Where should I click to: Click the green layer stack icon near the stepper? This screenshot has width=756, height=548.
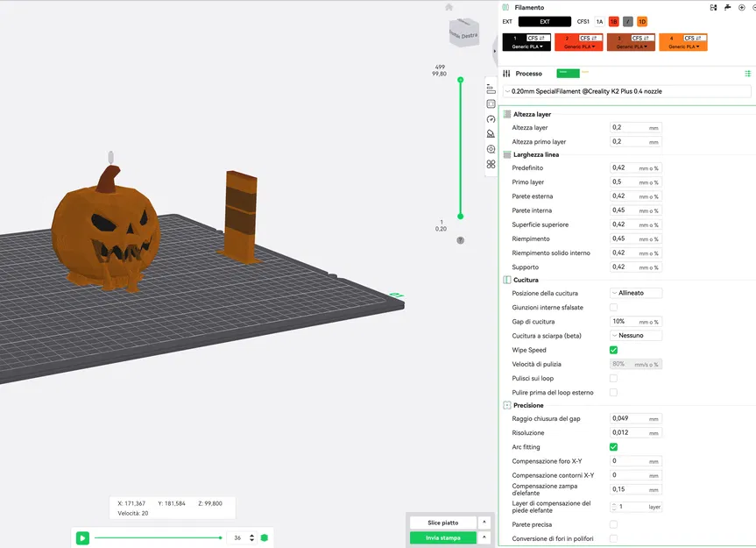pos(265,537)
